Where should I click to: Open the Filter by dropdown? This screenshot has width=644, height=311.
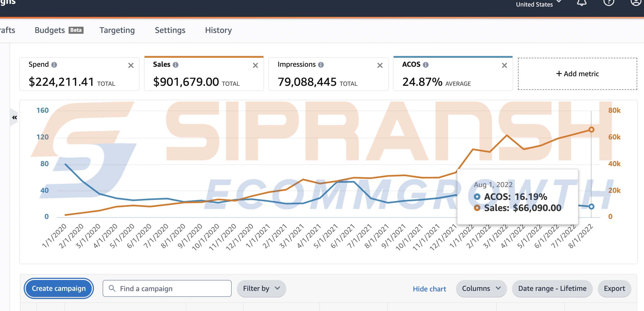click(x=261, y=288)
